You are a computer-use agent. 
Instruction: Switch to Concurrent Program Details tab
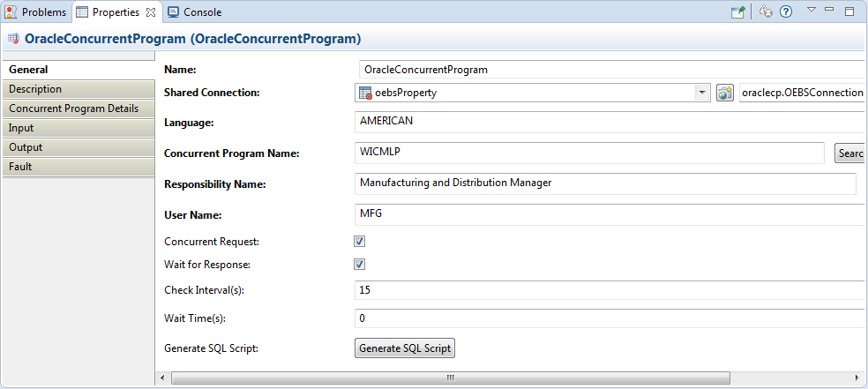point(74,108)
